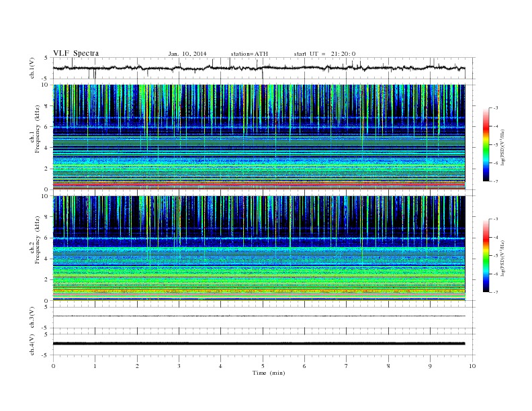This screenshot has width=532, height=411.
Task: Click the ch.1 voltage waveform trace
Action: tap(259, 68)
